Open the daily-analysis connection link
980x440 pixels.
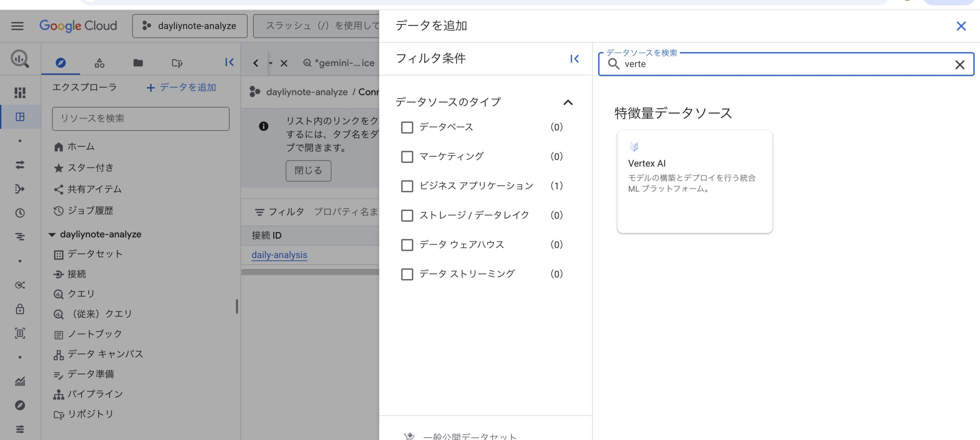(x=279, y=255)
